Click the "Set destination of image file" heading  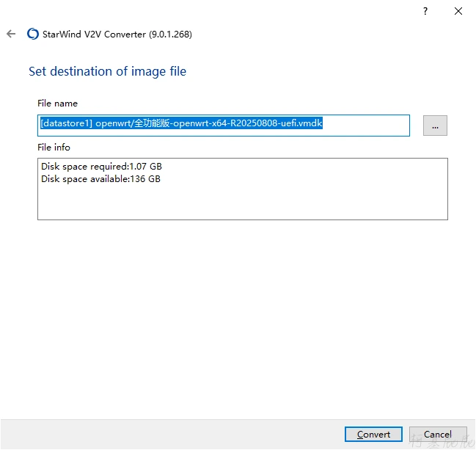click(107, 71)
